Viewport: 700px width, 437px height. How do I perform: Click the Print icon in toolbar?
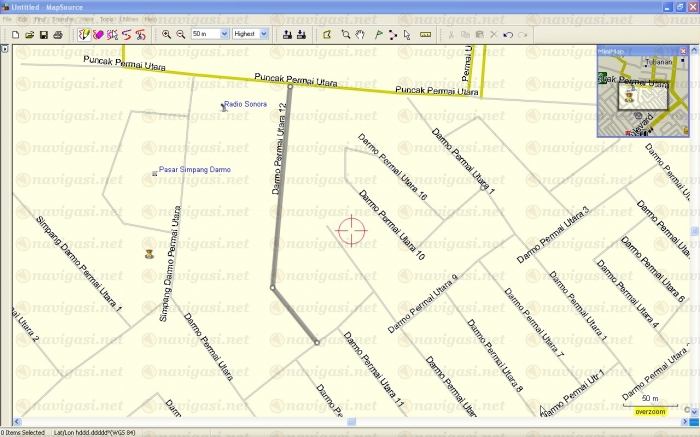58,34
